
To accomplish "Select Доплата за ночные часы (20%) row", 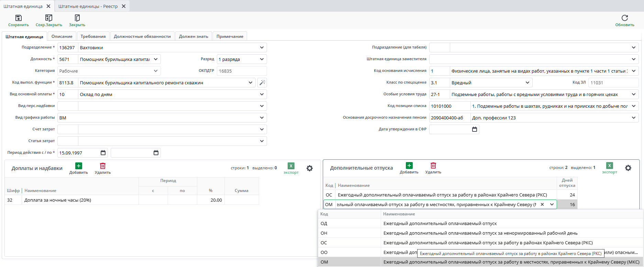I will (x=132, y=200).
